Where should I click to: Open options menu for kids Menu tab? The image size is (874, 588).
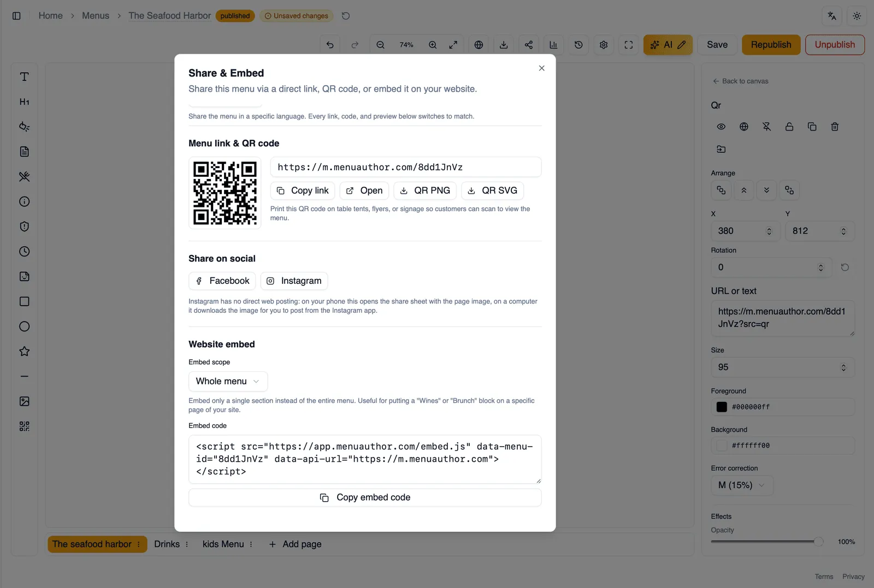[251, 544]
